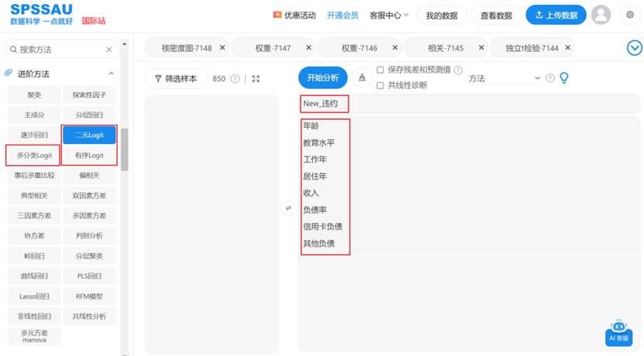The height and width of the screenshot is (356, 644).
Task: Click 上传数据 upload button
Action: [556, 15]
